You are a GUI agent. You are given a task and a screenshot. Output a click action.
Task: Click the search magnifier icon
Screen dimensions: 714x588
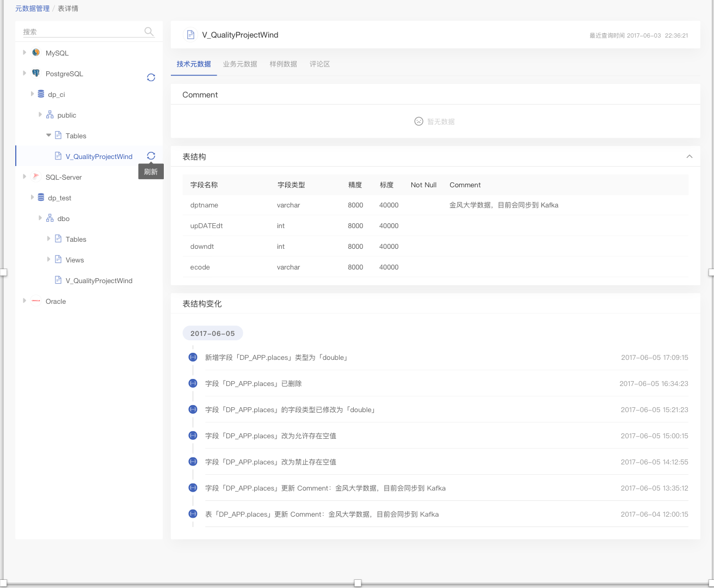pos(149,32)
